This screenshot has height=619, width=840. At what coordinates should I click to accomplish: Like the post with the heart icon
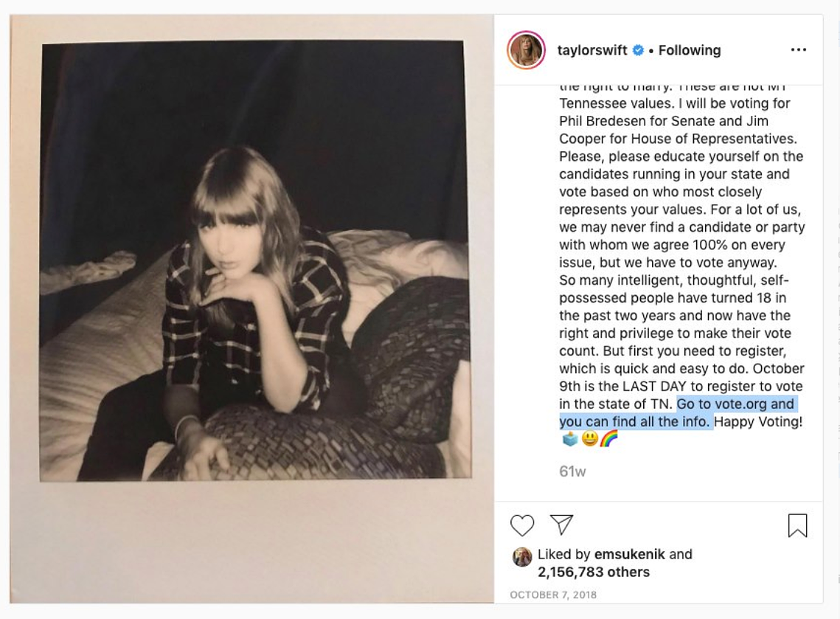click(522, 525)
